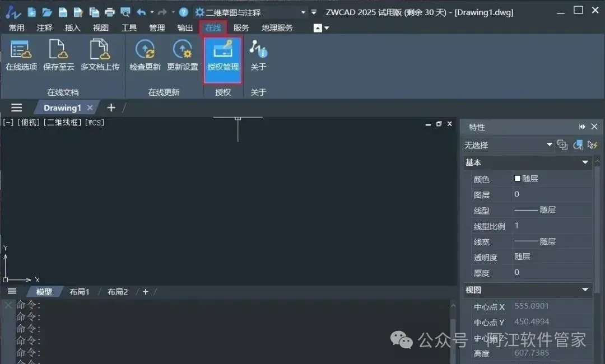This screenshot has width=605, height=364.
Task: Click the [WCS] coordinate system control
Action: (x=95, y=123)
